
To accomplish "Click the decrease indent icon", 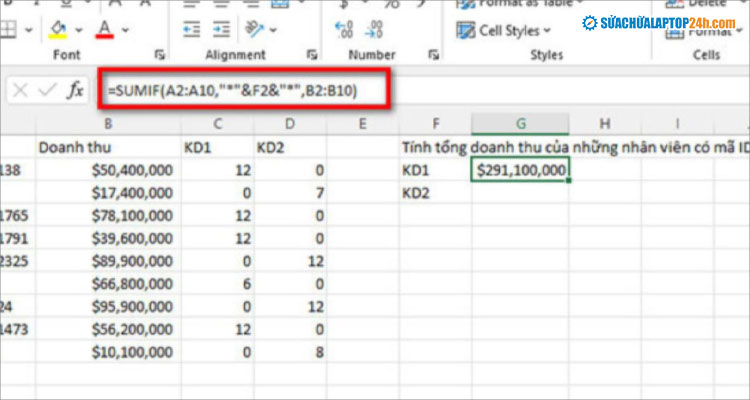I will pos(191,30).
